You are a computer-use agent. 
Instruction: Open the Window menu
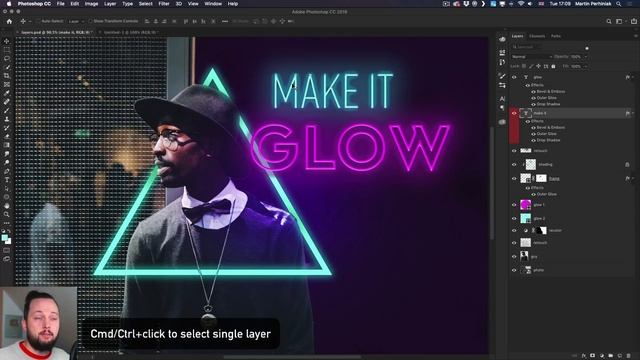(x=213, y=4)
